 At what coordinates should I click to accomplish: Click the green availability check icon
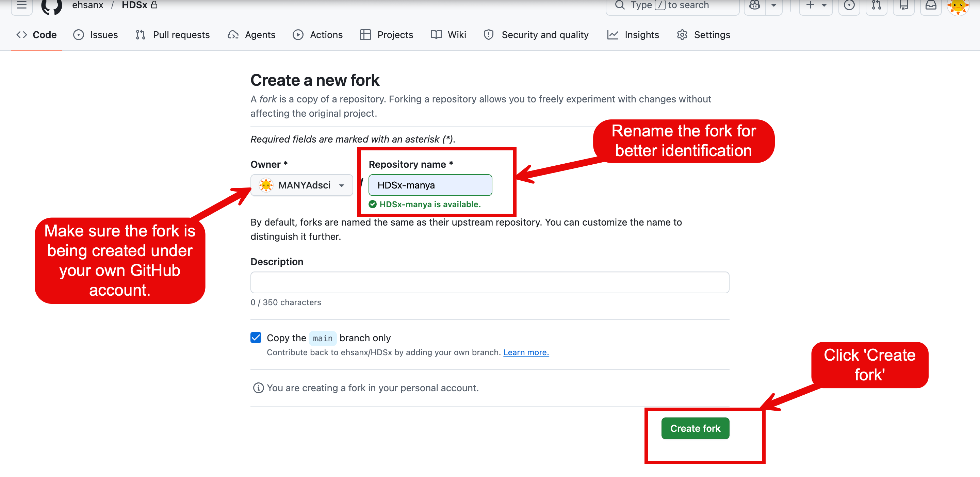pyautogui.click(x=373, y=204)
